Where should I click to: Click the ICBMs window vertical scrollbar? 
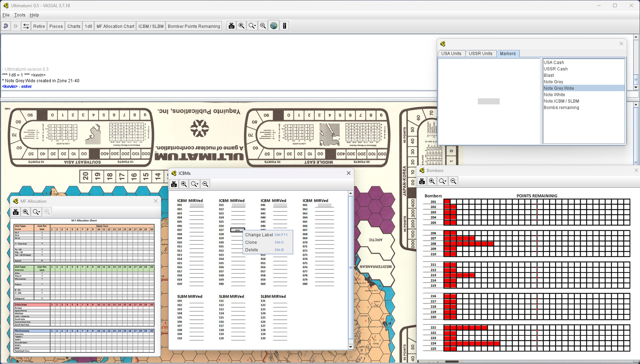(x=351, y=267)
